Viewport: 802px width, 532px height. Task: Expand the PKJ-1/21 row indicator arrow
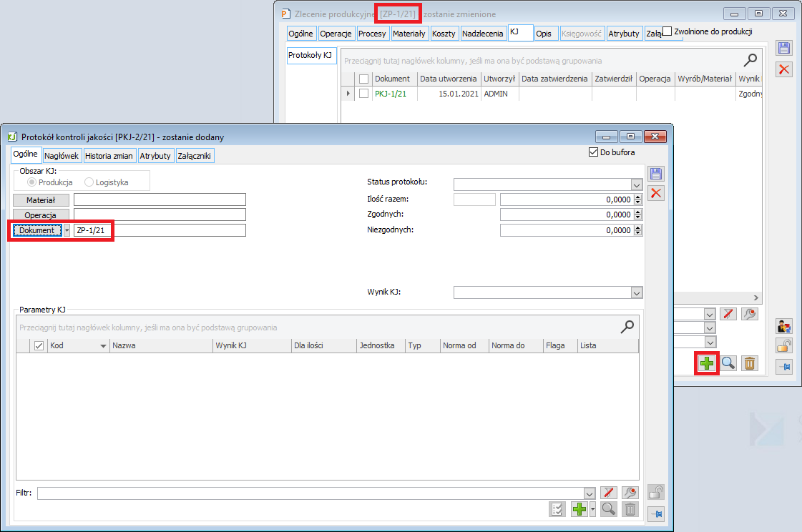point(348,94)
